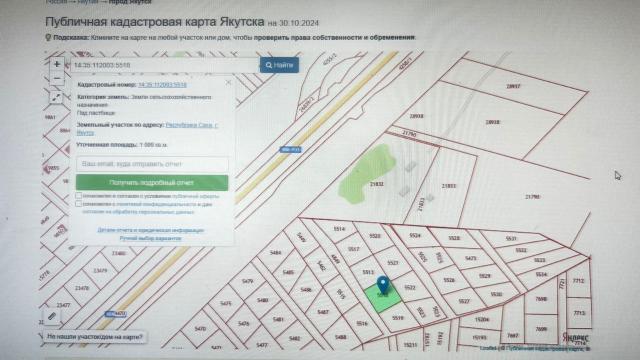Click green Получить подробный отчет button
This screenshot has width=640, height=360.
pyautogui.click(x=152, y=182)
